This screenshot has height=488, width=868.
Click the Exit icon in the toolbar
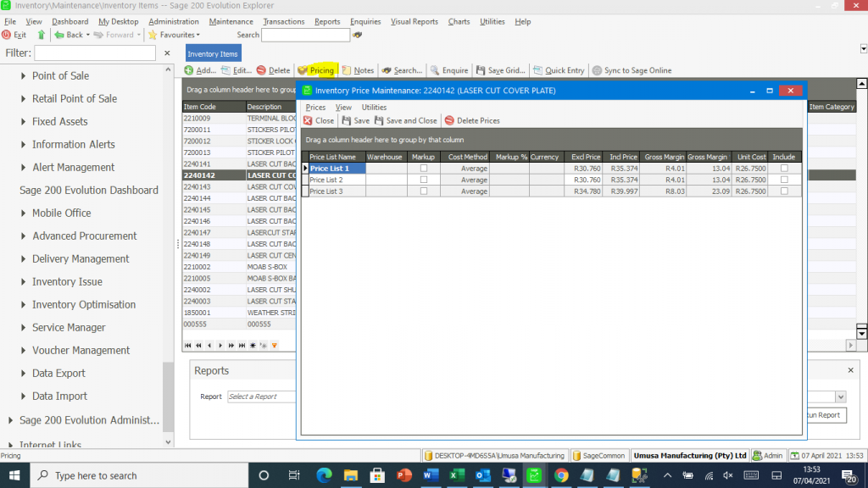coord(6,35)
